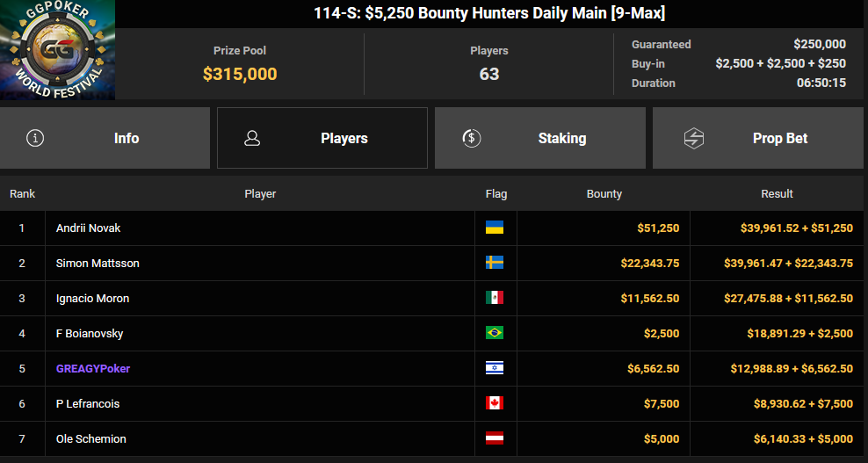Open the GREAGYPoker player name link

tap(93, 369)
